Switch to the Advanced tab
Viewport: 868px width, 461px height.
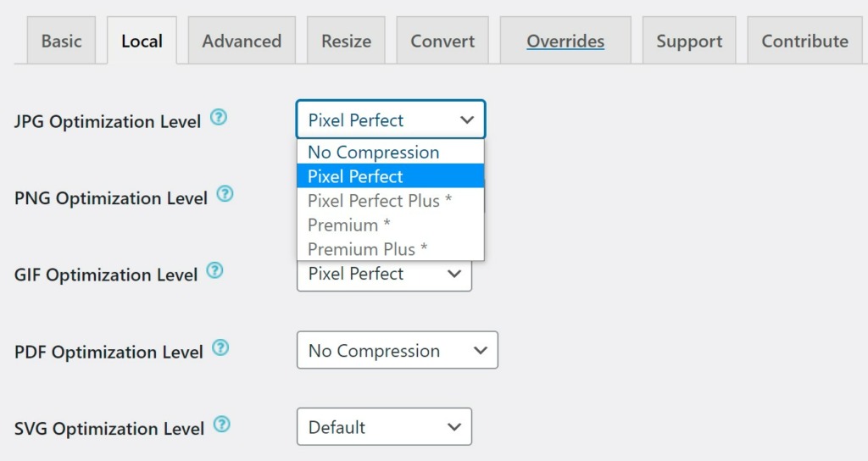[x=242, y=41]
